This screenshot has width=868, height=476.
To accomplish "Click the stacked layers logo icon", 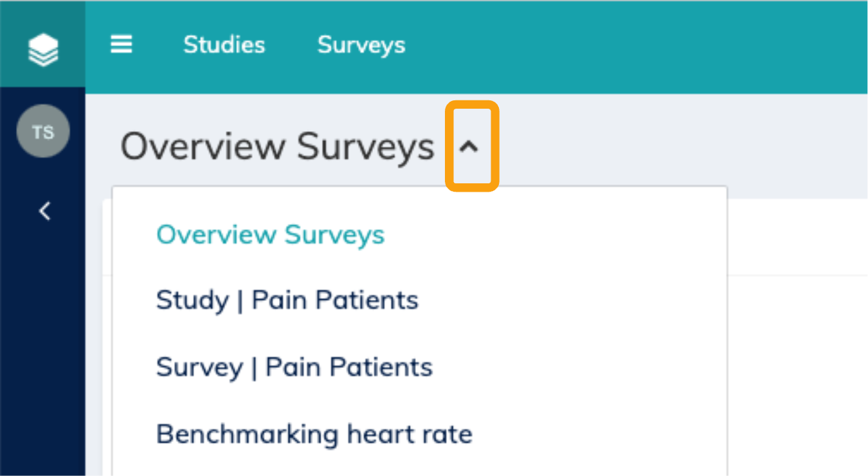I will [43, 49].
